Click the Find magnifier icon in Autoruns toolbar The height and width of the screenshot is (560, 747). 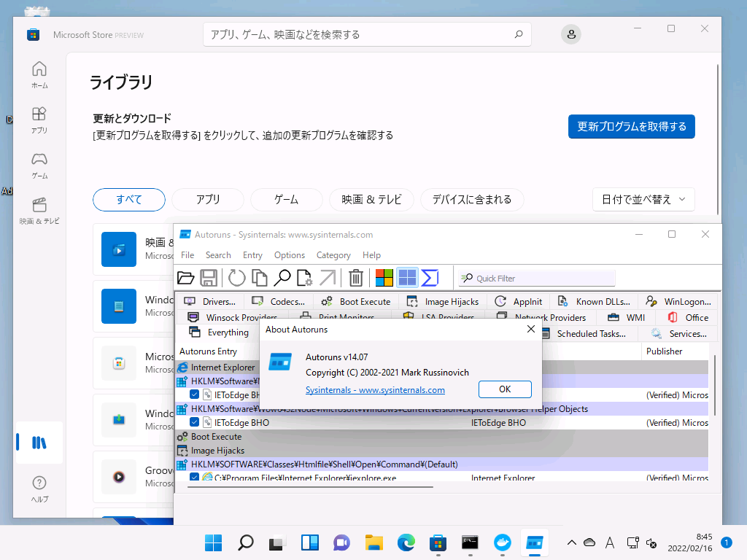click(x=282, y=278)
